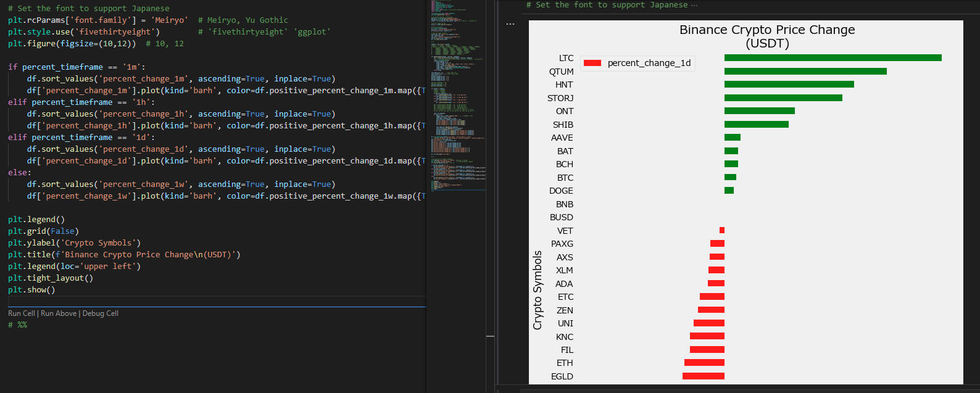
Task: Click the LTC label on the chart
Action: click(566, 58)
